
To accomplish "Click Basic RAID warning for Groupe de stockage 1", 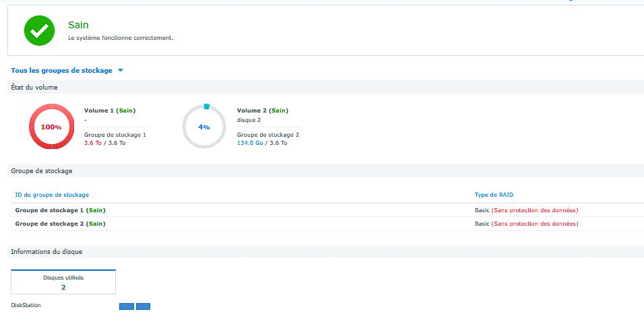I will [526, 210].
